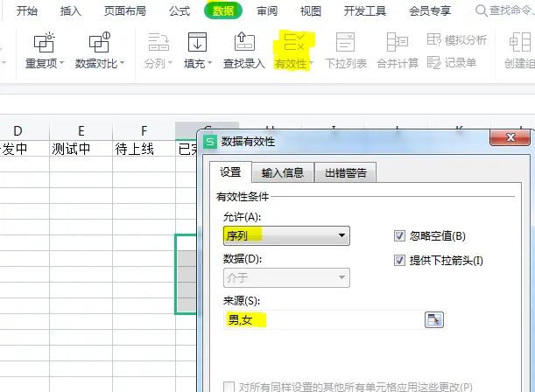
Task: Click the 有效性 validation icon
Action: [x=294, y=42]
